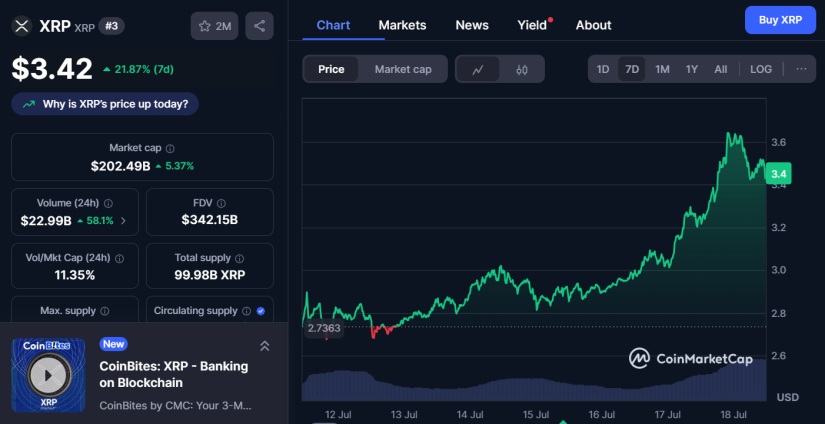
Task: Select 7D time range
Action: tap(632, 69)
